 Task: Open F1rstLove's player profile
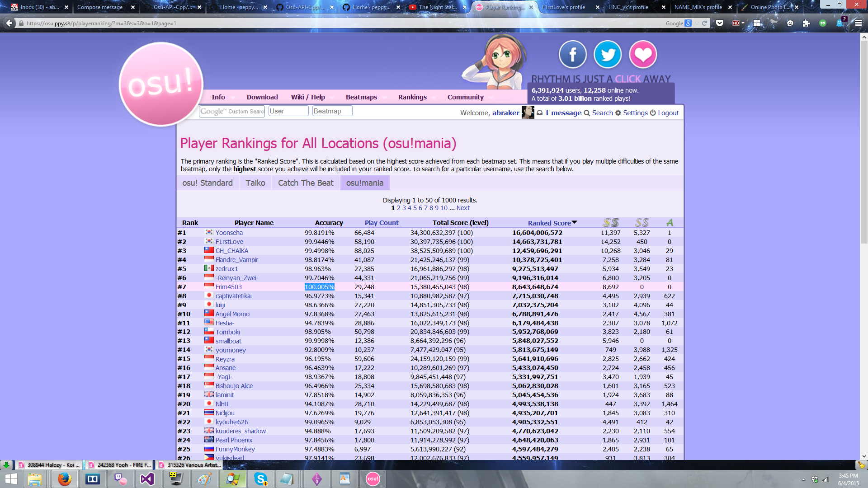tap(229, 242)
